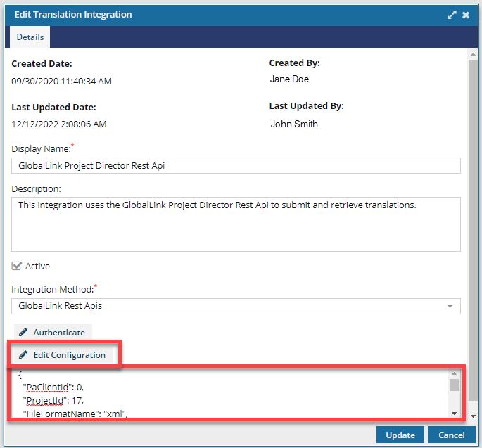Click the Edit Configuration pencil icon
Image resolution: width=482 pixels, height=448 pixels.
click(23, 355)
